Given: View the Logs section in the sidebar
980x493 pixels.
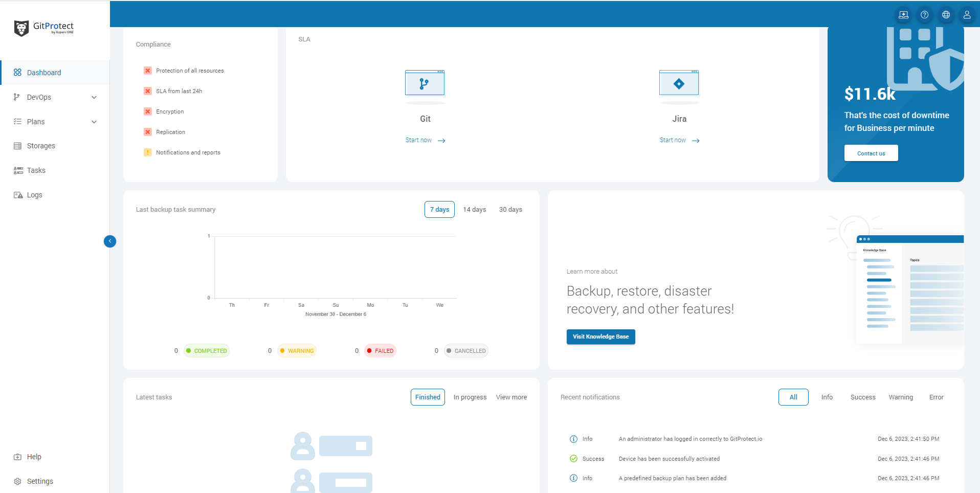Looking at the screenshot, I should click(35, 195).
